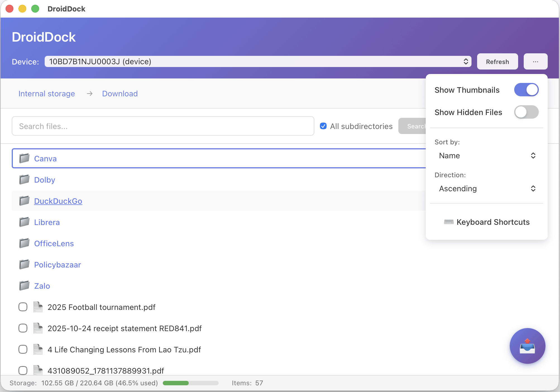Click the Policybazaar folder icon
This screenshot has width=560, height=392.
pyautogui.click(x=24, y=264)
